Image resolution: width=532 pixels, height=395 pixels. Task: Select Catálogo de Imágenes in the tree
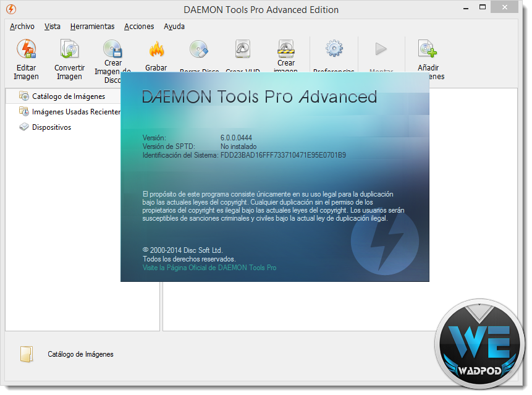coord(69,96)
